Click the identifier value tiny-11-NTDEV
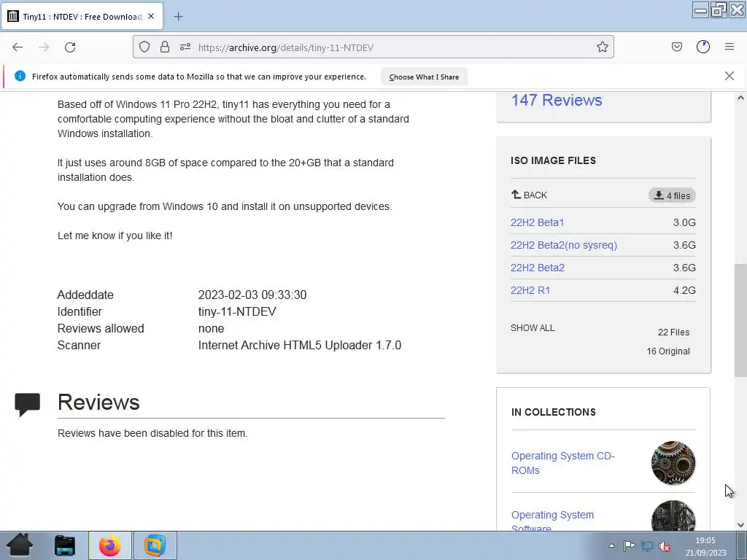747x560 pixels. click(237, 312)
